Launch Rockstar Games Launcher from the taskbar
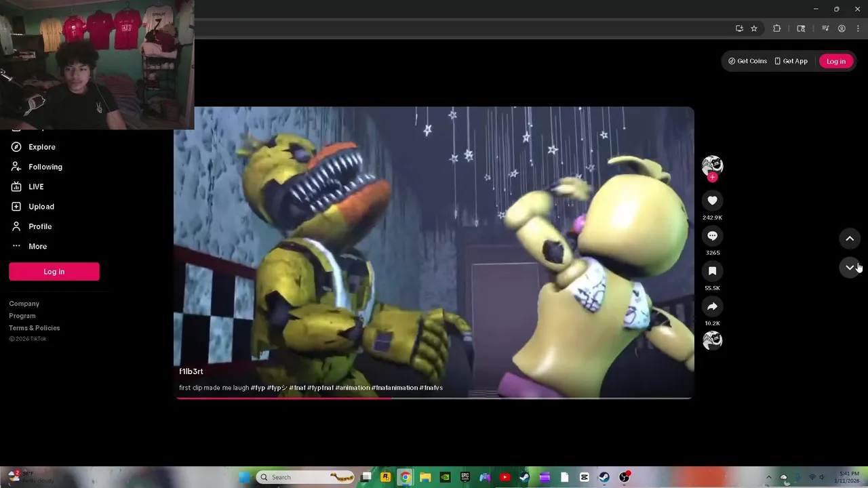The height and width of the screenshot is (488, 868). (386, 477)
